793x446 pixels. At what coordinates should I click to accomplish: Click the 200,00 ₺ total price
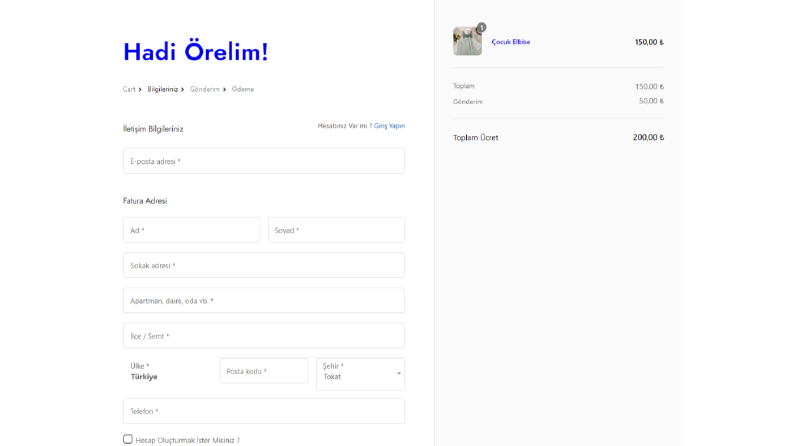coord(648,138)
